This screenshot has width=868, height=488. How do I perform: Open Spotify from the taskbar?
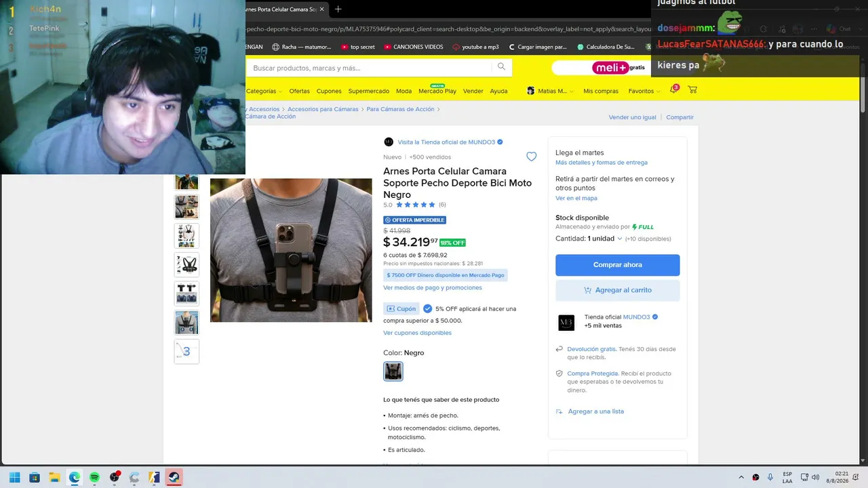[x=94, y=477]
